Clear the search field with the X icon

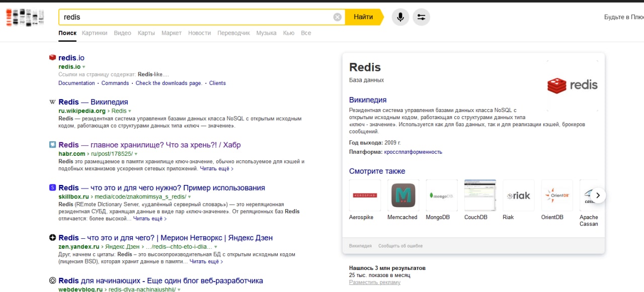(337, 17)
